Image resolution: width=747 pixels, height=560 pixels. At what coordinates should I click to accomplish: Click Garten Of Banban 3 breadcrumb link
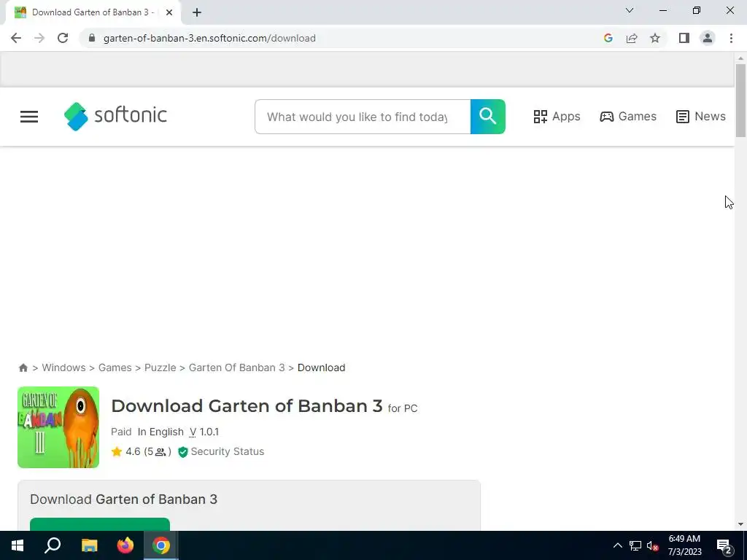click(237, 367)
